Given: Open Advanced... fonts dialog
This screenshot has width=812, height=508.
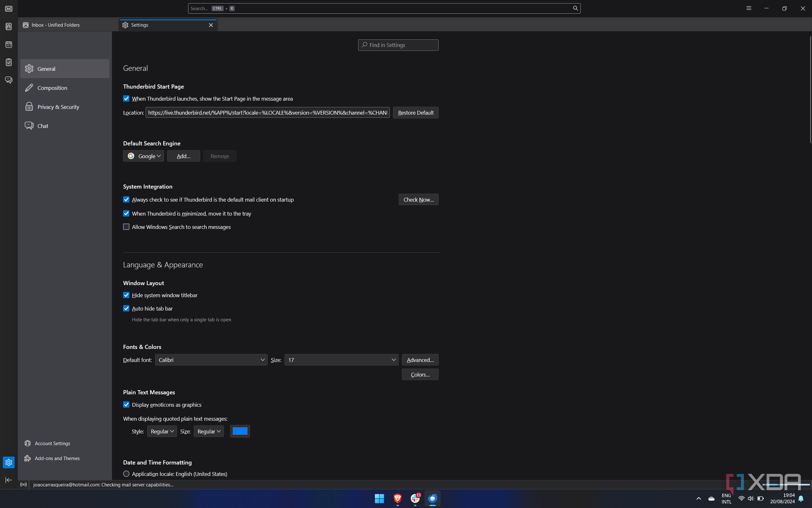Looking at the screenshot, I should [420, 360].
